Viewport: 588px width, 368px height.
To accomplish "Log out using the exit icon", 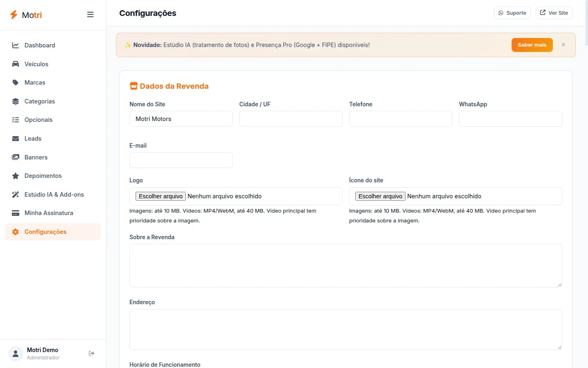I will point(91,353).
